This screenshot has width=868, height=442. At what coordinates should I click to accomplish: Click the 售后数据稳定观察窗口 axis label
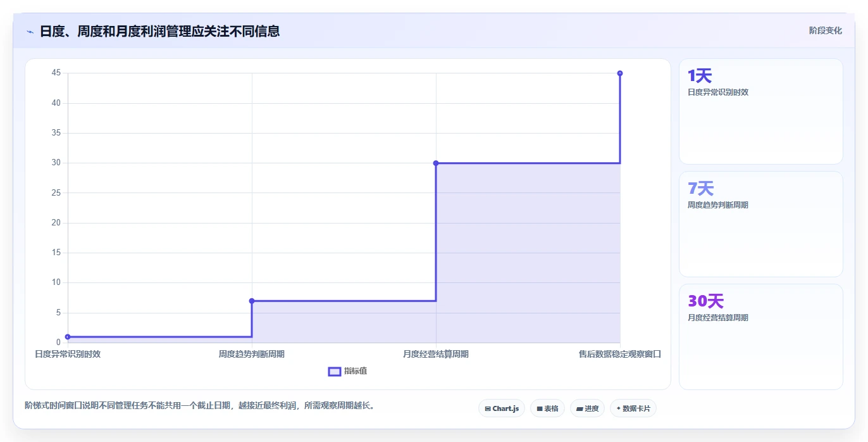coord(620,354)
